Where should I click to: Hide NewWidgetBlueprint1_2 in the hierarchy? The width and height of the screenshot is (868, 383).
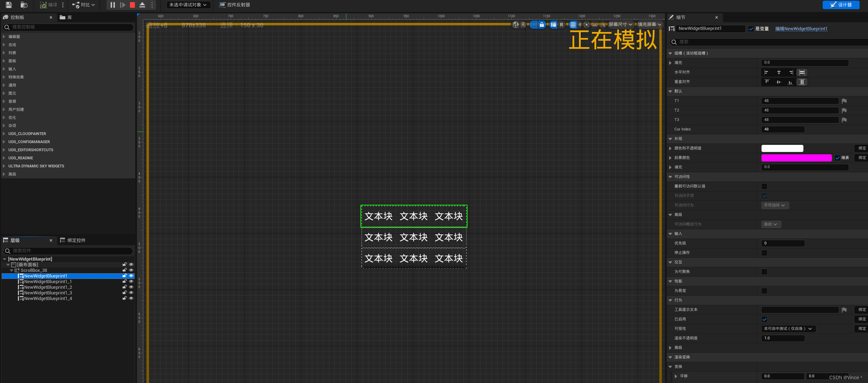pos(131,287)
